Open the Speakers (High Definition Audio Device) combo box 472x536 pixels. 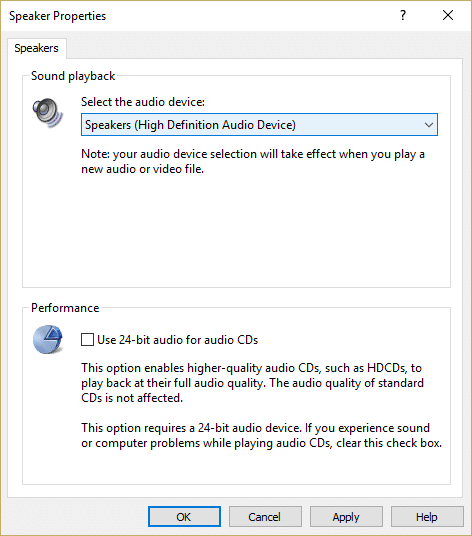click(x=259, y=125)
